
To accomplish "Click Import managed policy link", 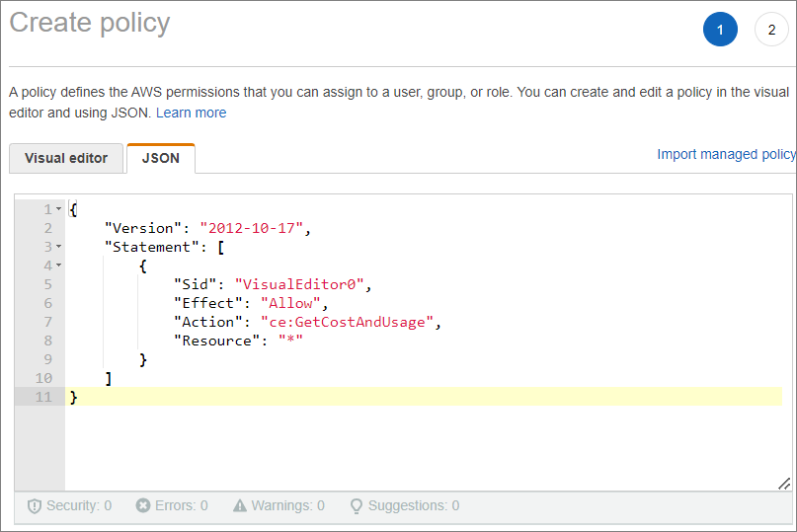I will point(726,154).
